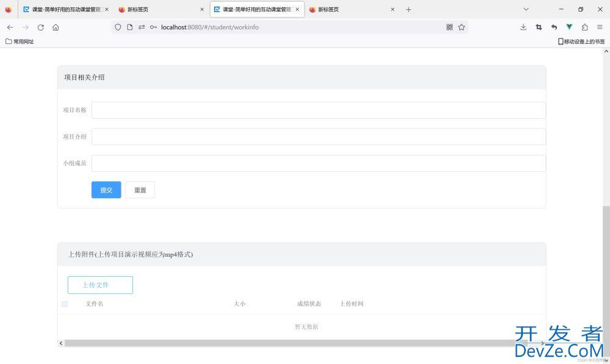Open the site permissions icon in address bar
This screenshot has height=364, width=610.
click(142, 27)
